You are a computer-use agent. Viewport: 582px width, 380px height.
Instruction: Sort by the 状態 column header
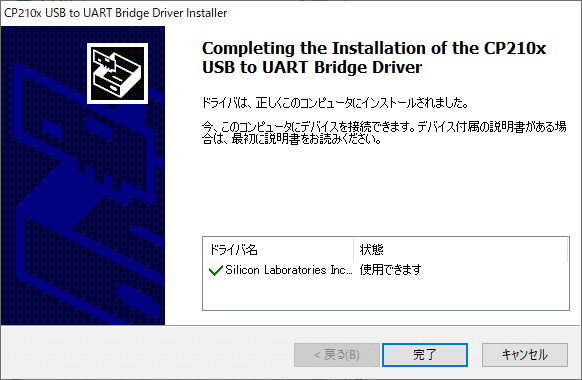tap(460, 250)
